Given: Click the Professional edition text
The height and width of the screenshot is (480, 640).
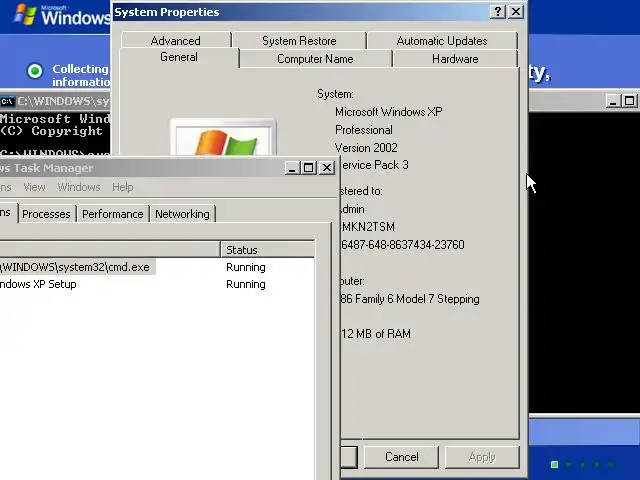Looking at the screenshot, I should point(364,130).
